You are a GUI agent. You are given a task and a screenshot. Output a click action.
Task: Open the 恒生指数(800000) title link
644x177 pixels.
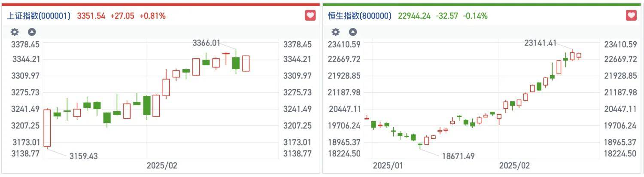(359, 16)
